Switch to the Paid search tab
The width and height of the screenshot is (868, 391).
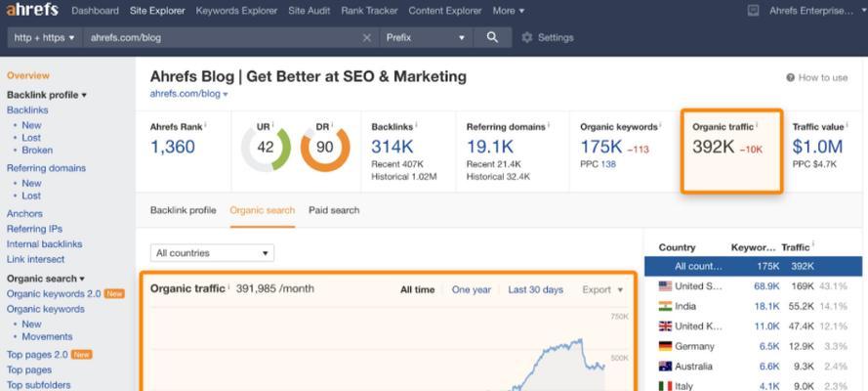click(334, 210)
